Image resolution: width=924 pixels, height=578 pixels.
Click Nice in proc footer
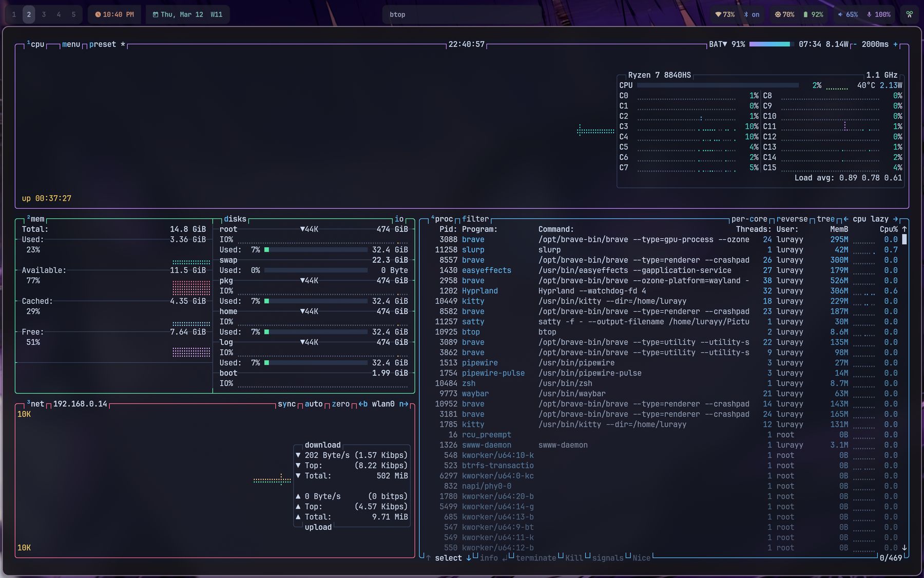coord(641,558)
